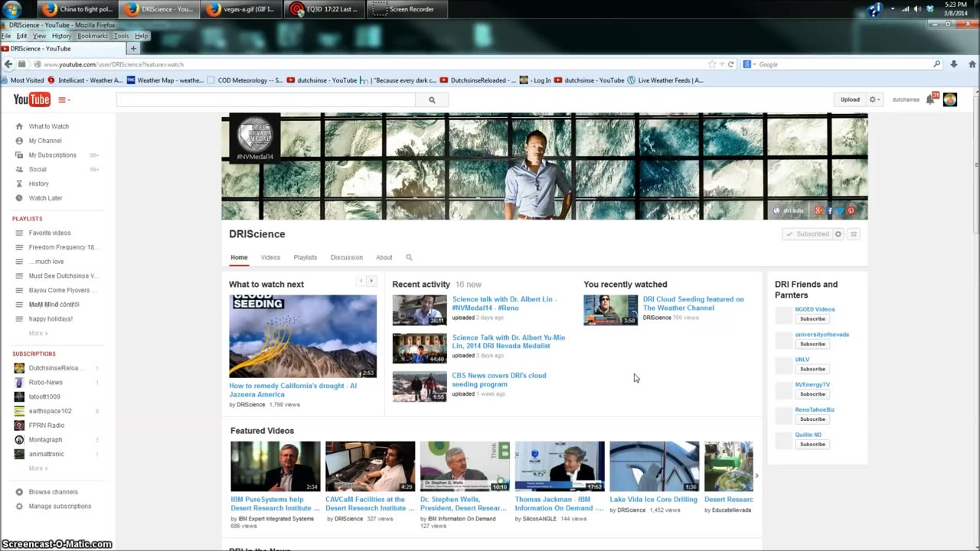The height and width of the screenshot is (551, 980).
Task: Play the Cloud Seeding drought video thumbnail
Action: pos(302,337)
